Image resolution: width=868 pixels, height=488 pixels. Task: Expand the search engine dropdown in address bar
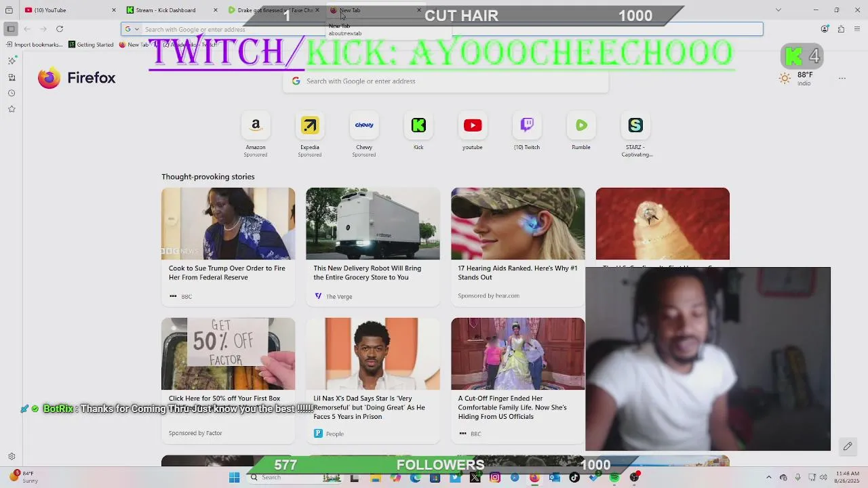(x=132, y=29)
